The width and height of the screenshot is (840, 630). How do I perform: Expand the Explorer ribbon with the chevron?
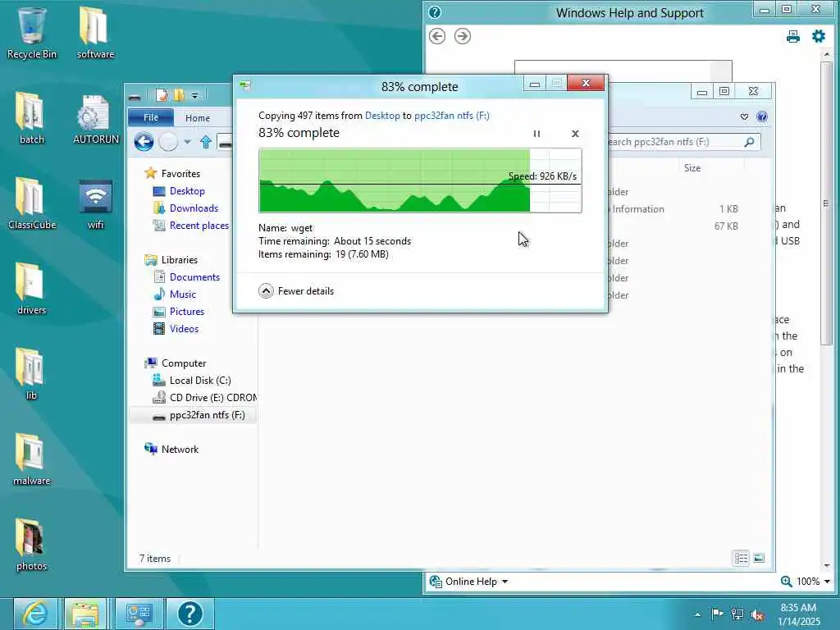tap(744, 116)
